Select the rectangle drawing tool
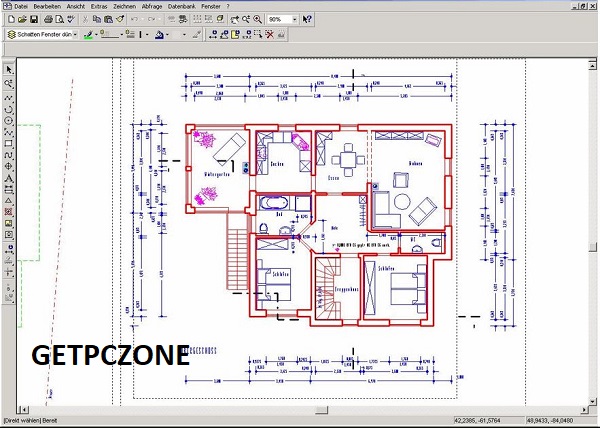Viewport: 600px width, 428px height. click(x=9, y=143)
